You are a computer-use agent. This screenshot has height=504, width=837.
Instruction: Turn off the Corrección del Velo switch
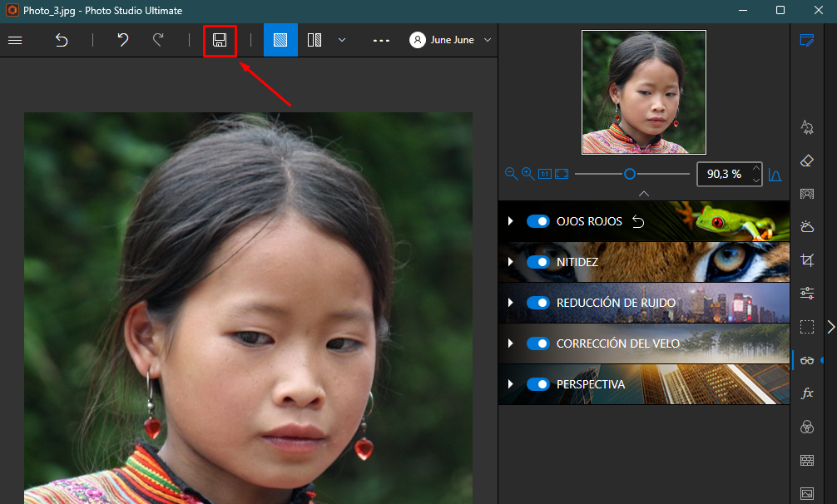tap(538, 343)
